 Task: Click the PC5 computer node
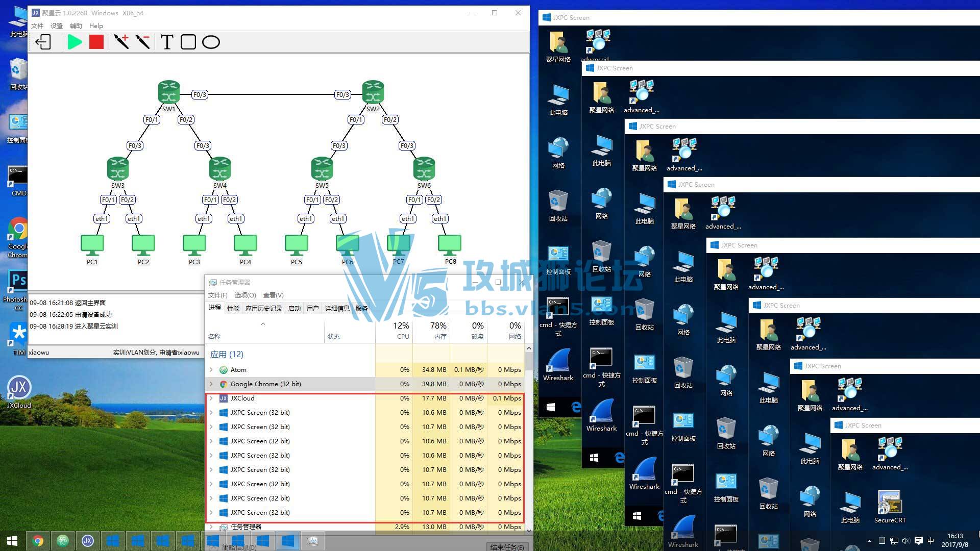click(297, 245)
